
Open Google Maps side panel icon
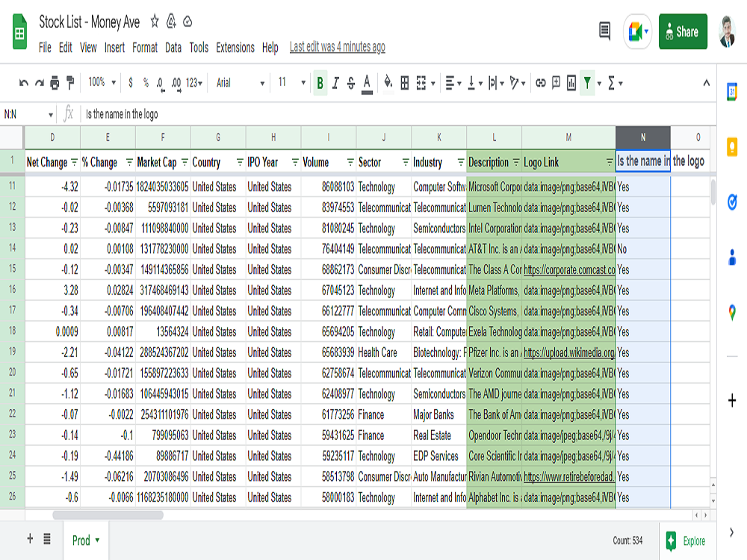click(x=732, y=312)
